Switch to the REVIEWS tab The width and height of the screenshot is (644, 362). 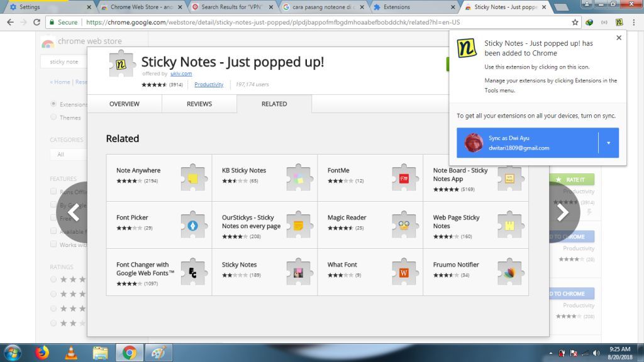click(199, 104)
